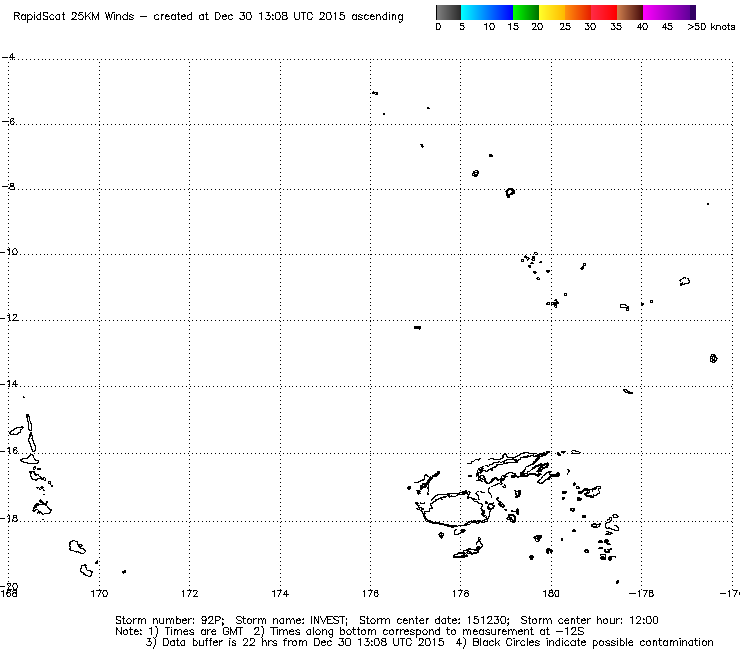Click the 'Storm name: INVEST;' text
Image resolution: width=740 pixels, height=650 pixels.
[291, 620]
